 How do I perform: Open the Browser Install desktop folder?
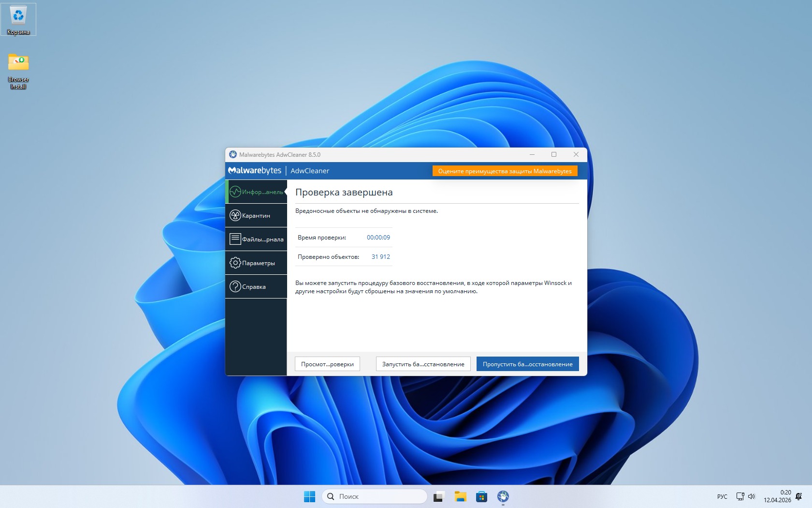18,70
